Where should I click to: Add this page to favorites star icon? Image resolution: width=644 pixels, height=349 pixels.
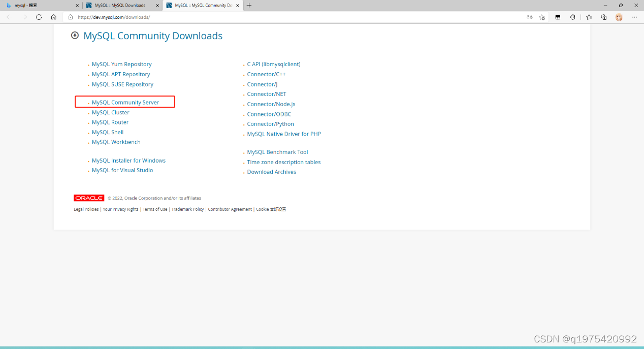(x=542, y=17)
